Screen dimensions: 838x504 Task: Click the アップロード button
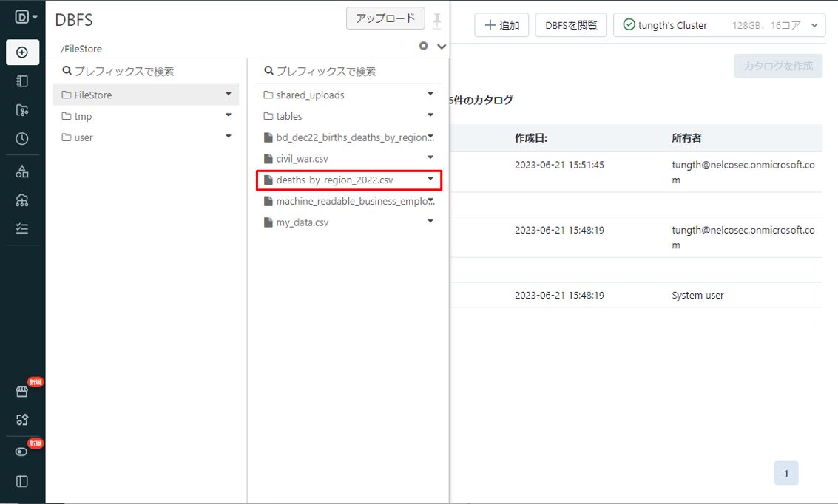(x=385, y=18)
